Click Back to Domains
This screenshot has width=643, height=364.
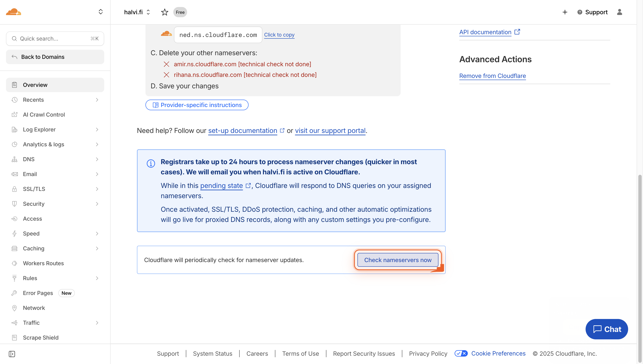click(x=43, y=57)
